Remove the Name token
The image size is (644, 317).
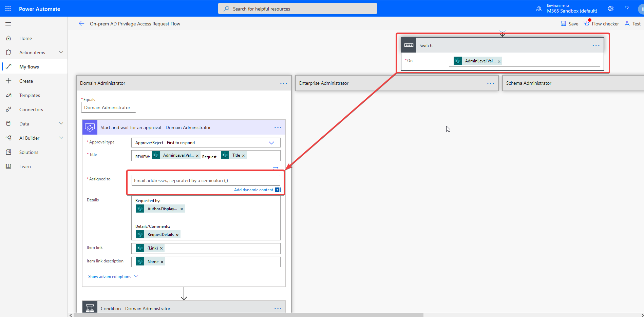(162, 262)
